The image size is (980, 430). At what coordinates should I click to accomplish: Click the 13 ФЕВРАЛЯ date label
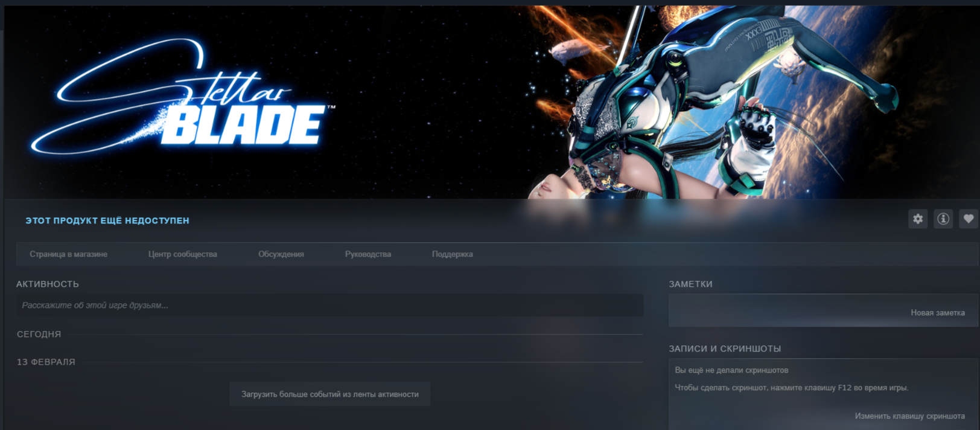(x=46, y=362)
